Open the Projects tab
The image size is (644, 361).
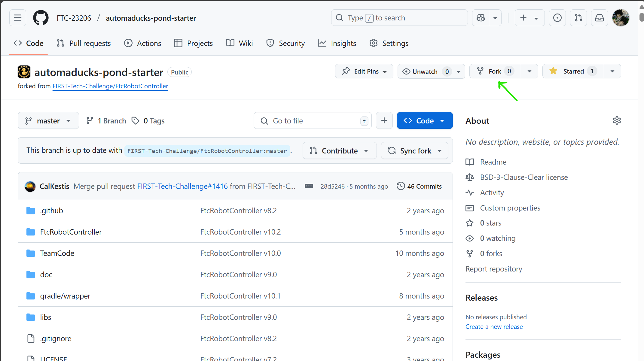point(193,43)
